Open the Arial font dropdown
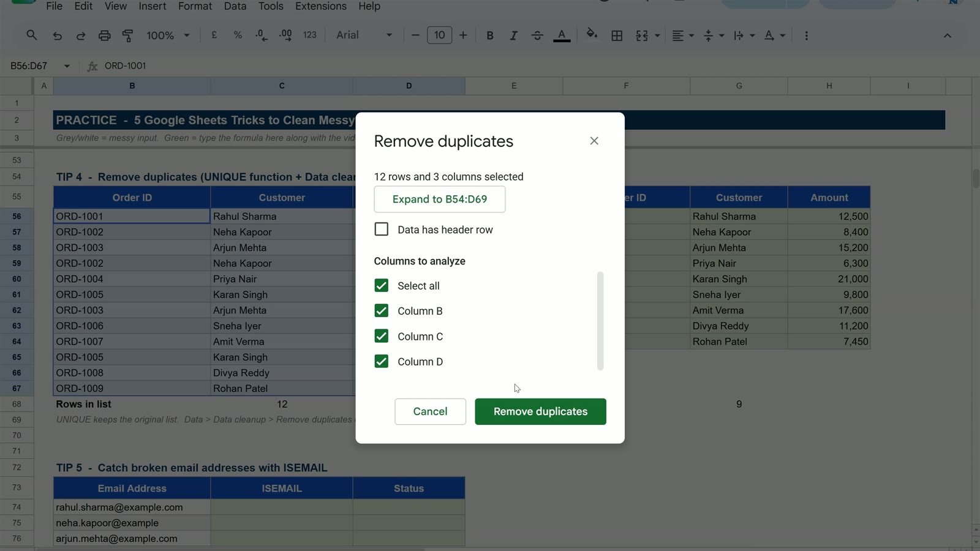 (x=364, y=36)
